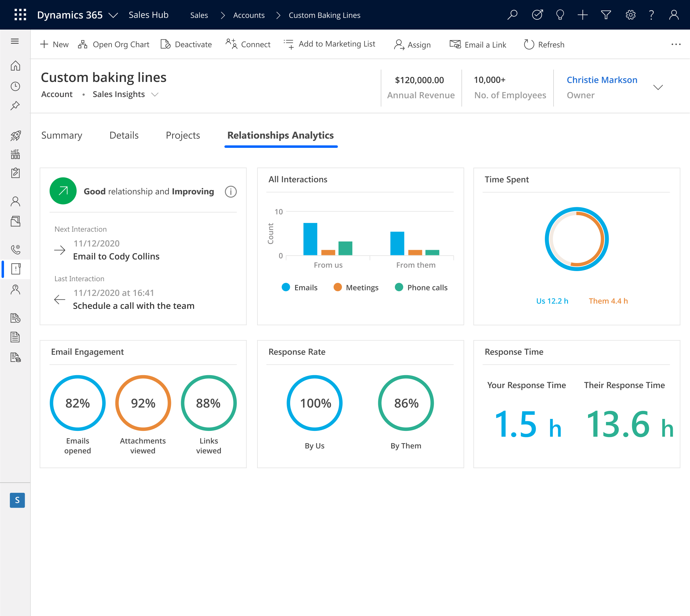Click the New button
690x616 pixels.
pyautogui.click(x=55, y=44)
